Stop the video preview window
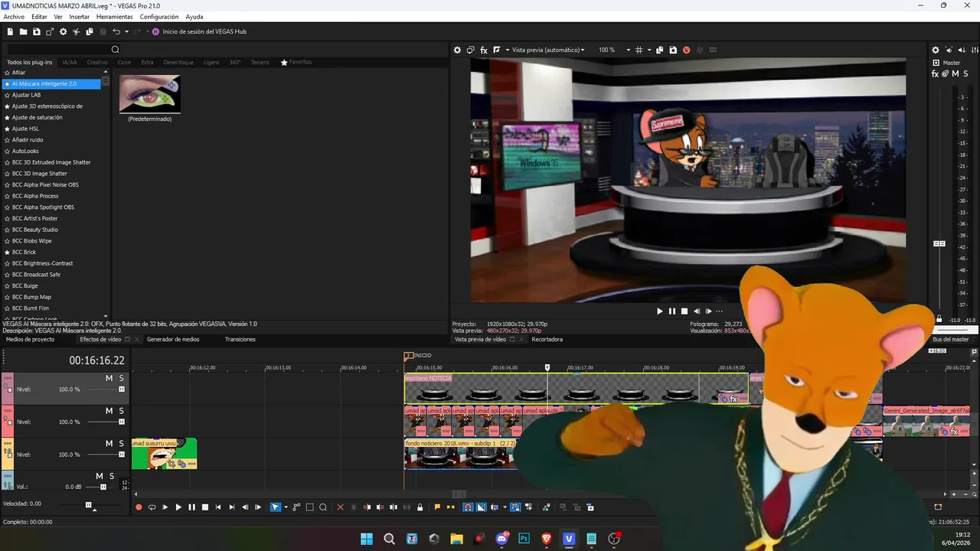Screen dimensions: 980x551 (x=684, y=311)
